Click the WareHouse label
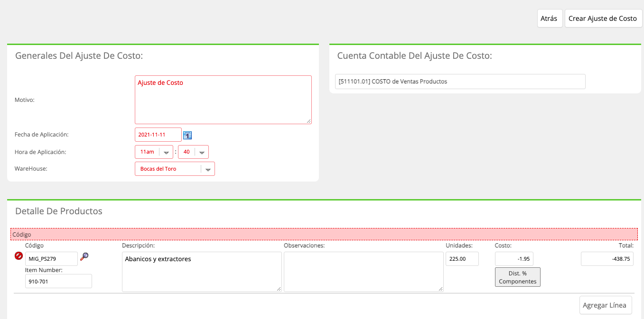 [x=31, y=168]
